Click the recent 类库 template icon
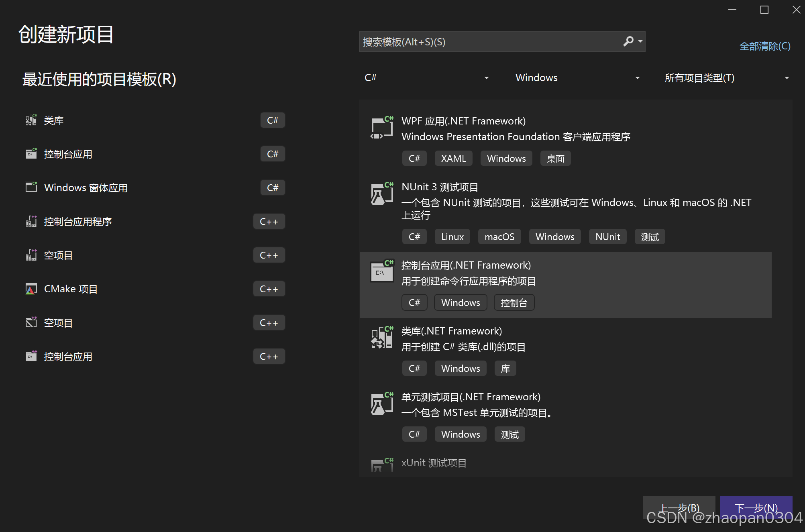This screenshot has height=532, width=805. [31, 120]
